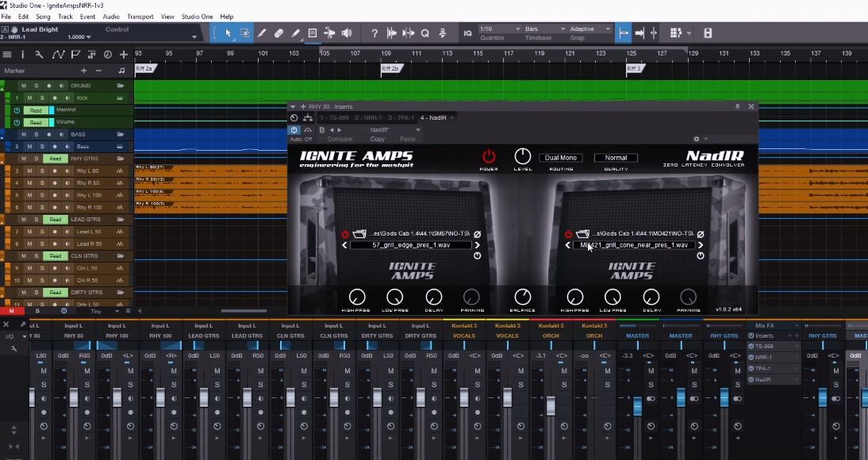Click the Add Tracks plus icon
The width and height of the screenshot is (868, 460).
(124, 54)
